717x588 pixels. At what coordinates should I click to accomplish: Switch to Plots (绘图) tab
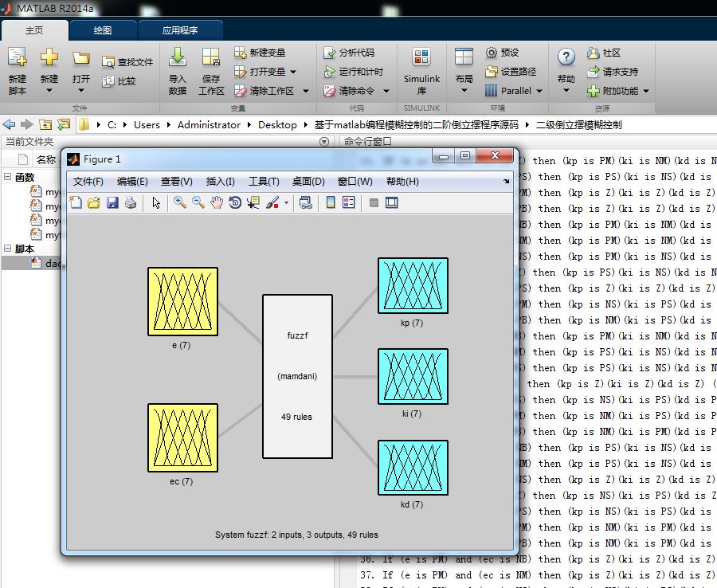tap(103, 30)
